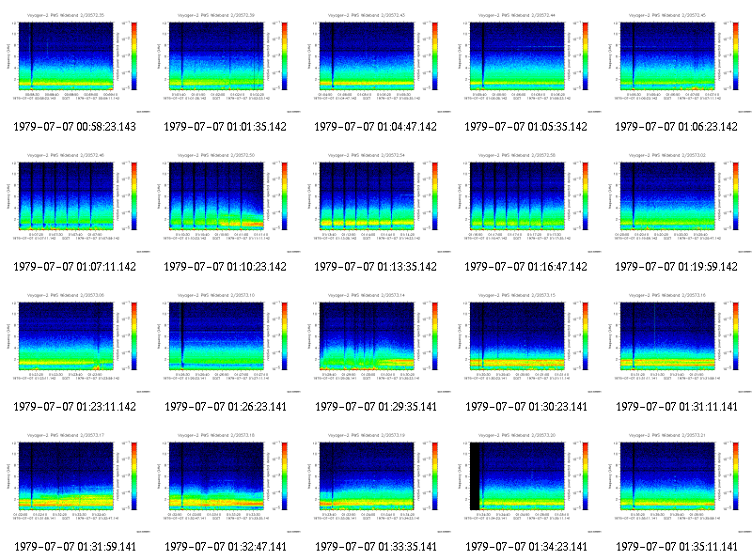Open the 01:31:11.141 spectrogram thumbnail
This screenshot has height=560, width=752.
pos(677,341)
